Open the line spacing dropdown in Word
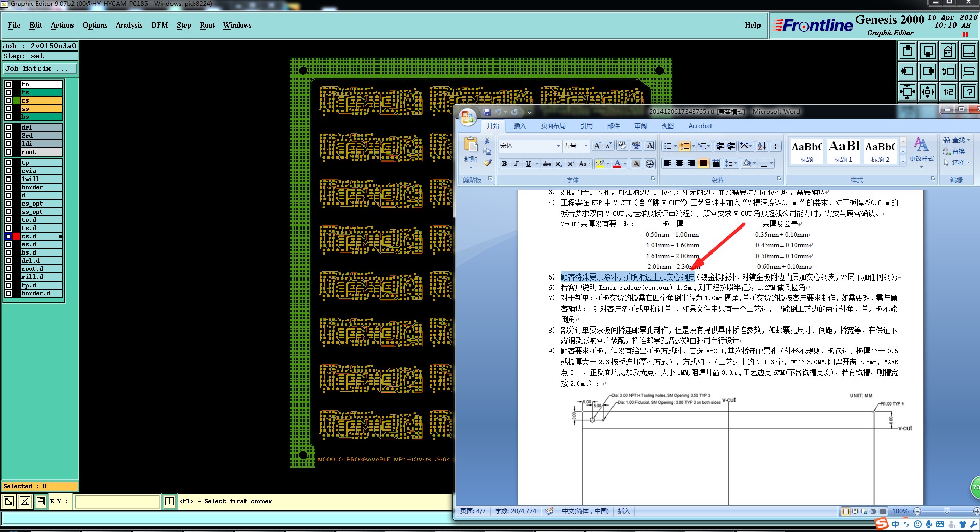This screenshot has width=980, height=532. point(731,163)
